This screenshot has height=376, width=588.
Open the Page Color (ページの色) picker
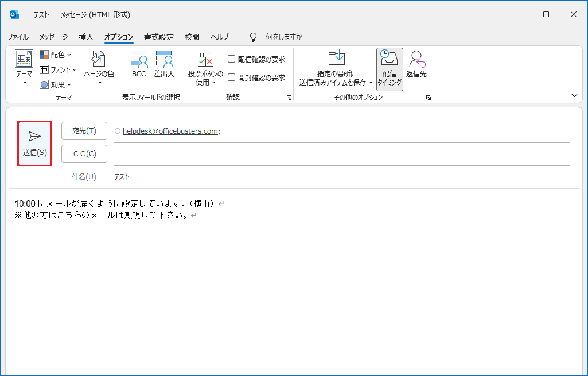click(x=99, y=67)
